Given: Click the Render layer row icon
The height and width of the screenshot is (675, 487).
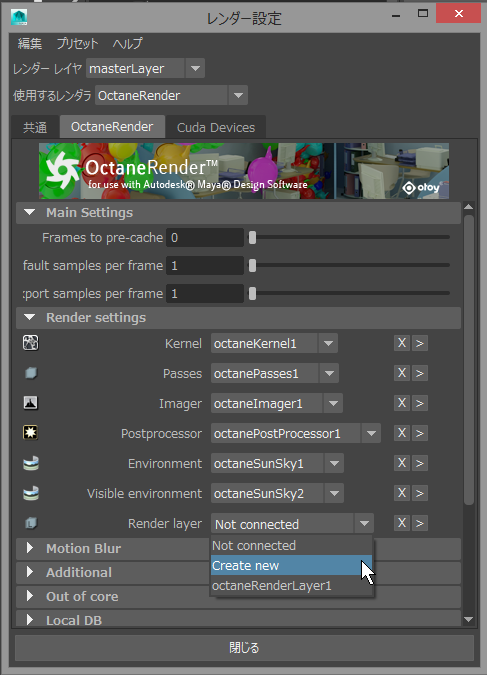Looking at the screenshot, I should (31, 523).
